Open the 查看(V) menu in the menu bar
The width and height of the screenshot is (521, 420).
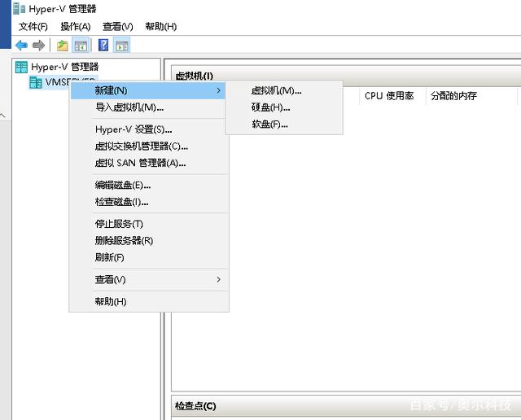point(117,27)
